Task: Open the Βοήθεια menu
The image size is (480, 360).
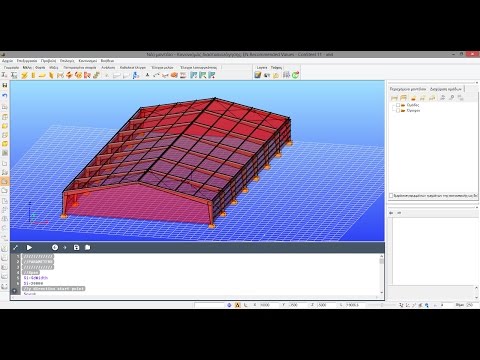Action: 107,61
